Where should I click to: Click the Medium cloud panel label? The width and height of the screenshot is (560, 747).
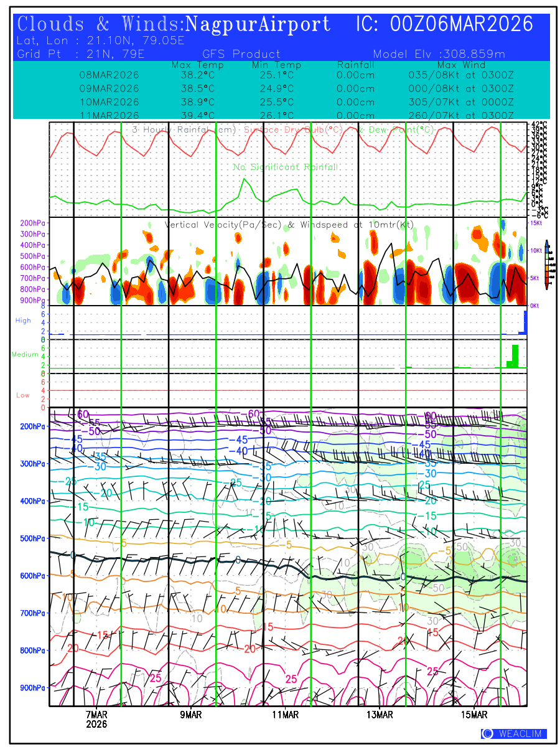(x=25, y=354)
